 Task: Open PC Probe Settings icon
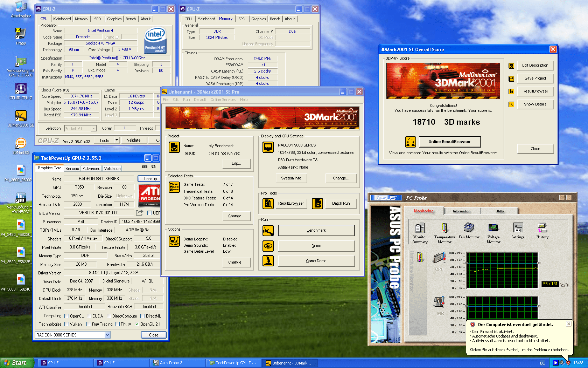click(518, 231)
